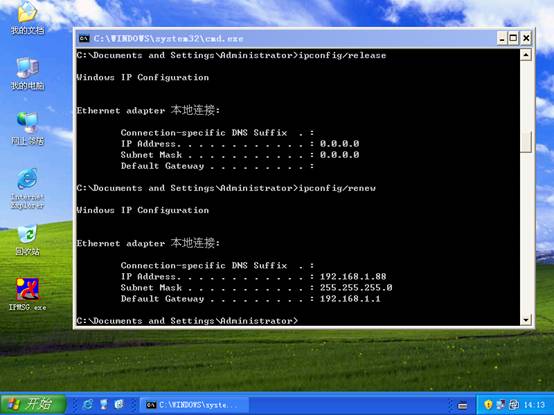
Task: Click the cmd window vertical scrollbar thumb
Action: point(526,142)
